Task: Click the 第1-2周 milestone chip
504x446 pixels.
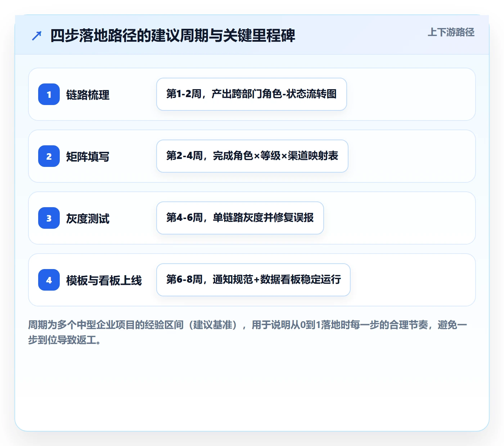Action: pyautogui.click(x=252, y=94)
